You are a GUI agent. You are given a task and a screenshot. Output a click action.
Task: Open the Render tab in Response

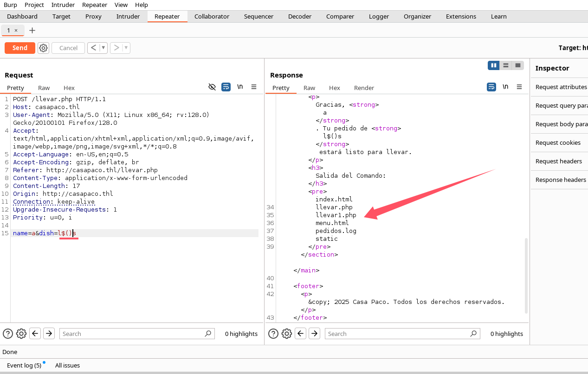click(x=364, y=88)
